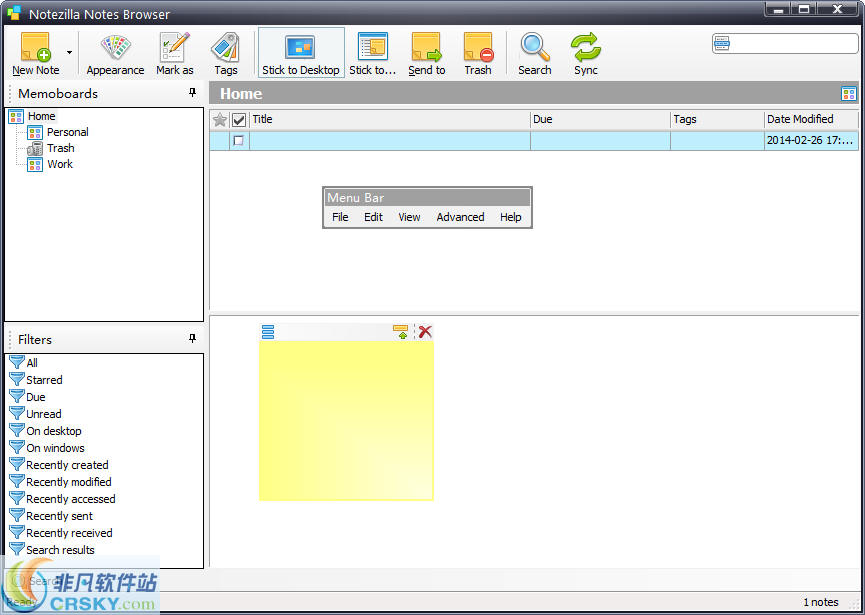This screenshot has width=865, height=615.
Task: Maximize the Notes Browser window
Action: (804, 9)
